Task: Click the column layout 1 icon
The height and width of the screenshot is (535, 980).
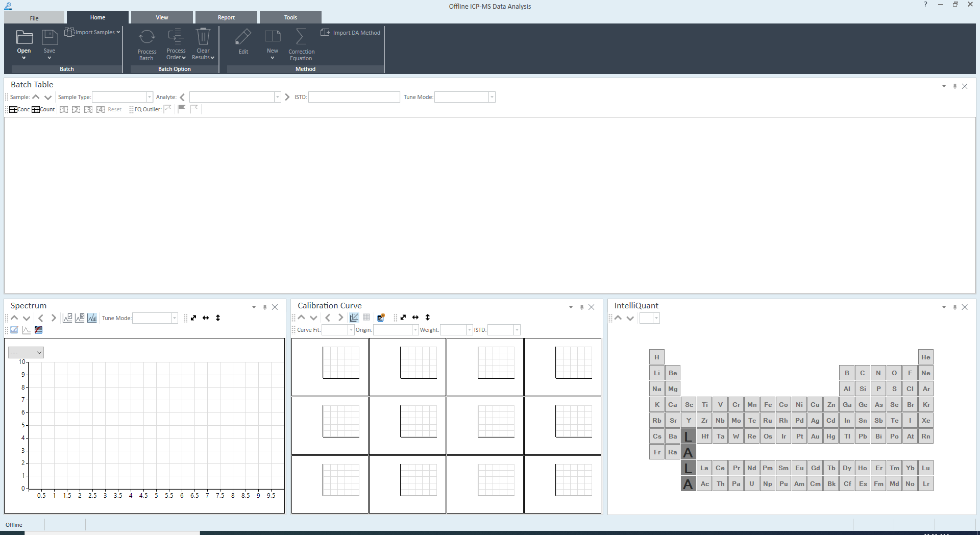Action: (x=64, y=109)
